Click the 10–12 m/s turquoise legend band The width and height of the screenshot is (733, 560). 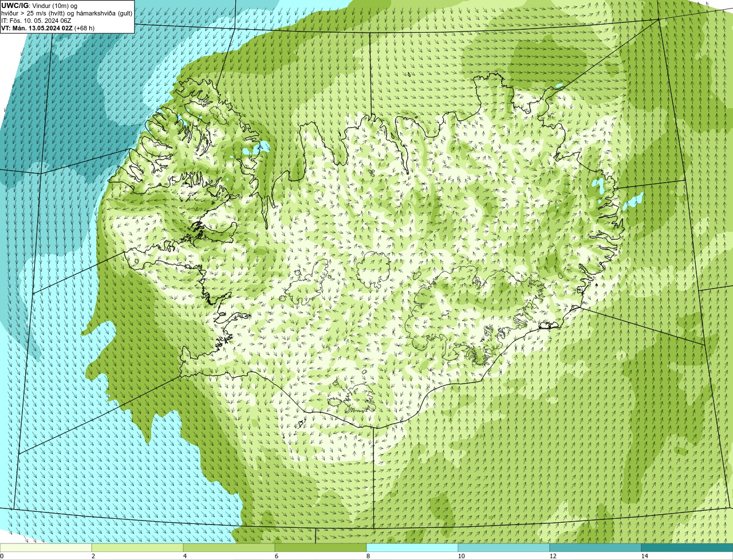pyautogui.click(x=504, y=547)
